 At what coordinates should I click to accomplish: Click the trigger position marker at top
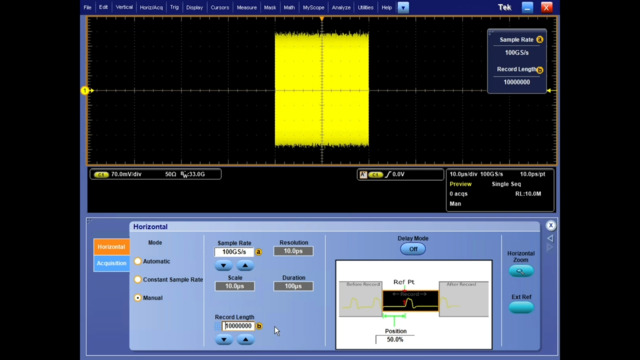pyautogui.click(x=322, y=19)
